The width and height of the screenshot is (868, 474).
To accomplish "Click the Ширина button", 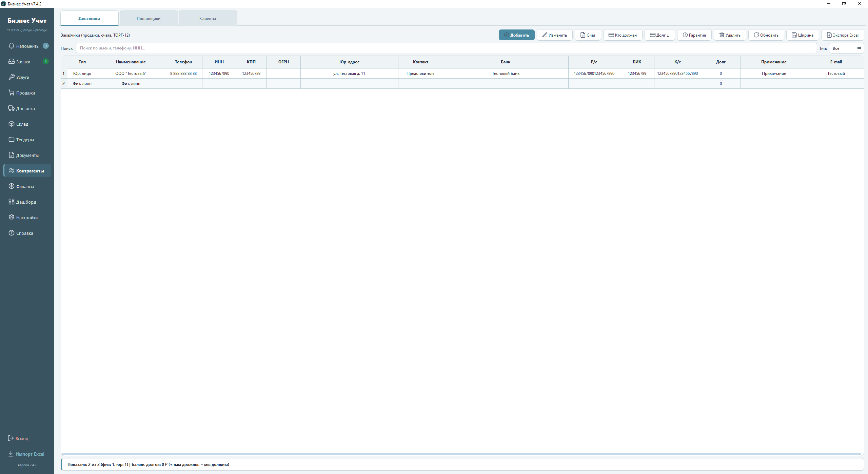I will [802, 35].
